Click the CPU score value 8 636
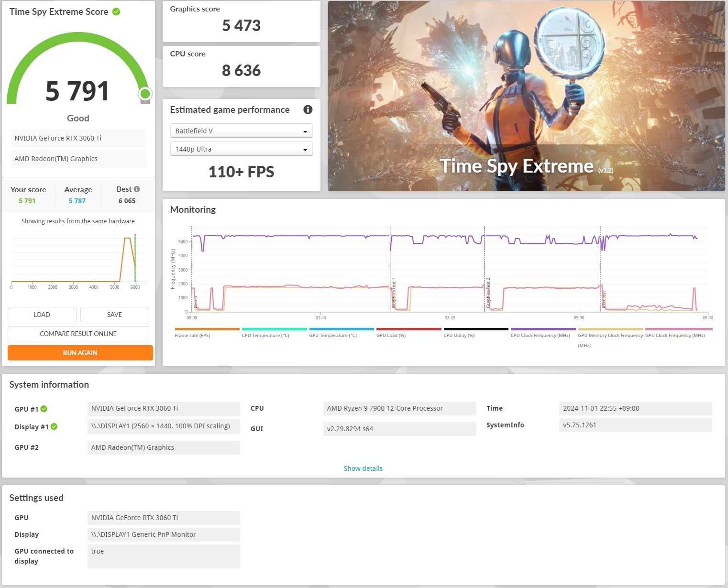 [x=242, y=71]
